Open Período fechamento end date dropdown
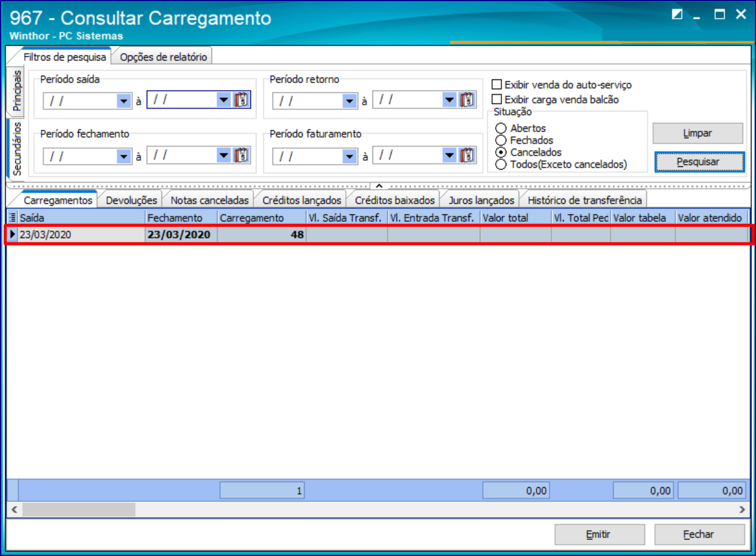 pos(223,155)
